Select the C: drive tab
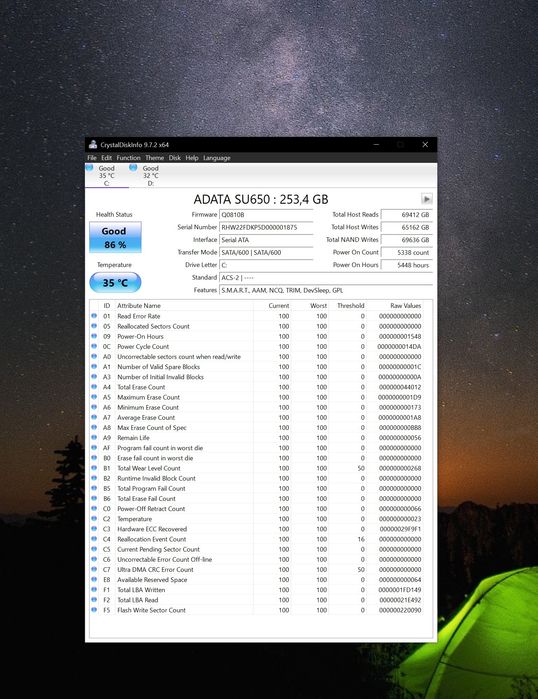 click(107, 175)
